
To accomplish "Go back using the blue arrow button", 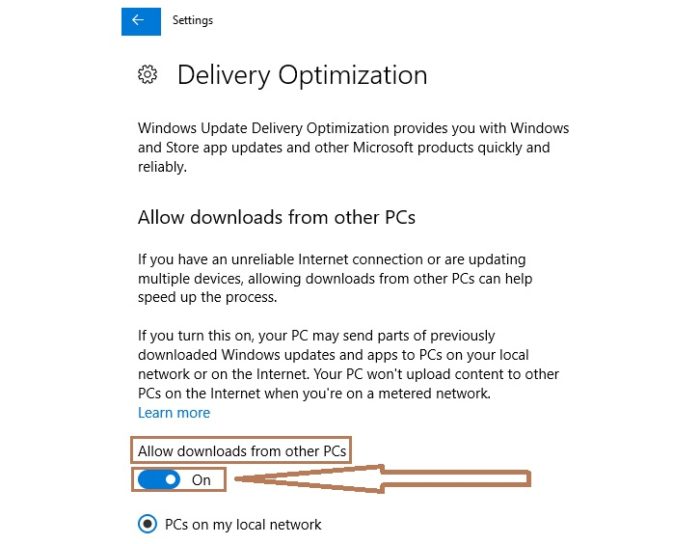I will click(141, 21).
